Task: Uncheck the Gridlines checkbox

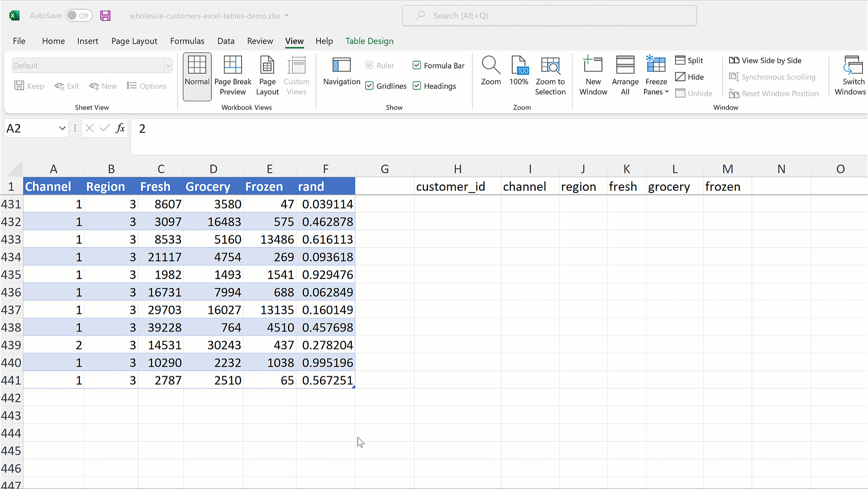Action: point(370,86)
